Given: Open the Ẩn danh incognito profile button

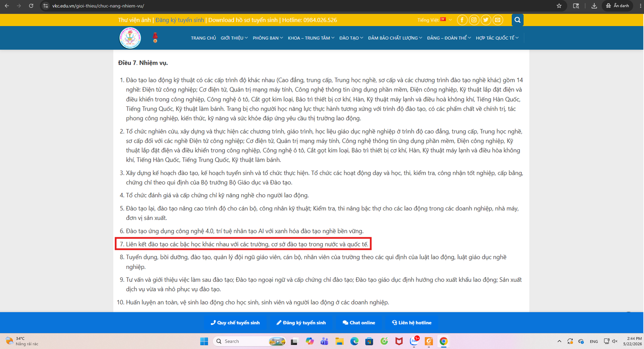Looking at the screenshot, I should 617,6.
